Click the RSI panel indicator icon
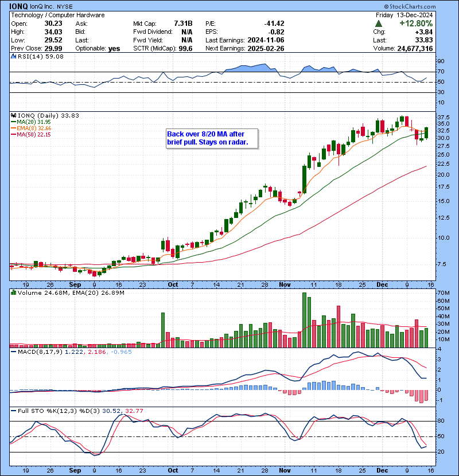 pyautogui.click(x=13, y=56)
